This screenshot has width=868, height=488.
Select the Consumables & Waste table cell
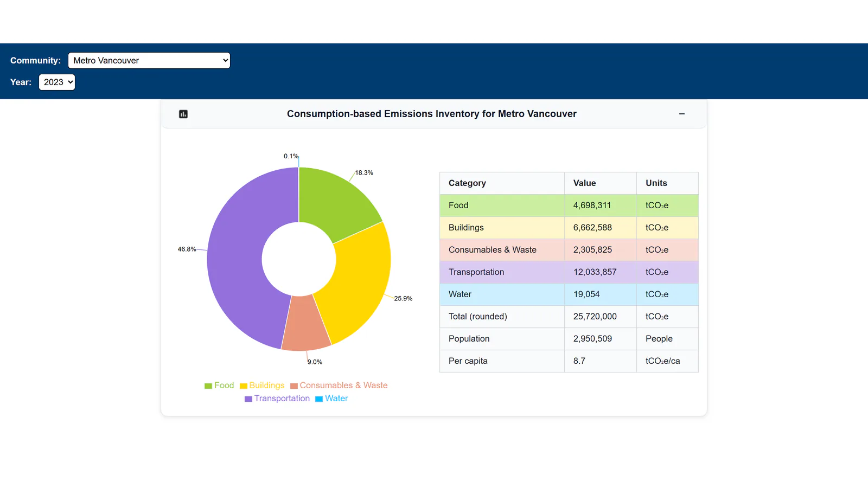click(x=502, y=250)
